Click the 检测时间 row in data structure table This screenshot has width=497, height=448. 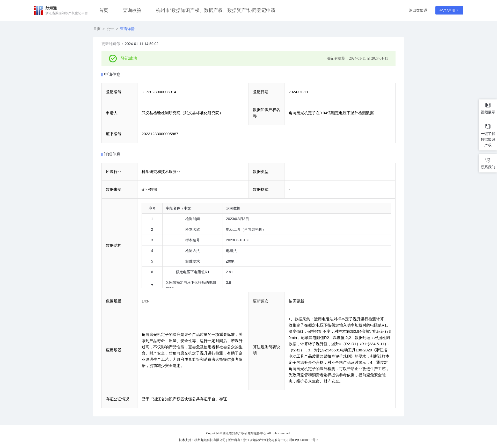[x=266, y=219]
